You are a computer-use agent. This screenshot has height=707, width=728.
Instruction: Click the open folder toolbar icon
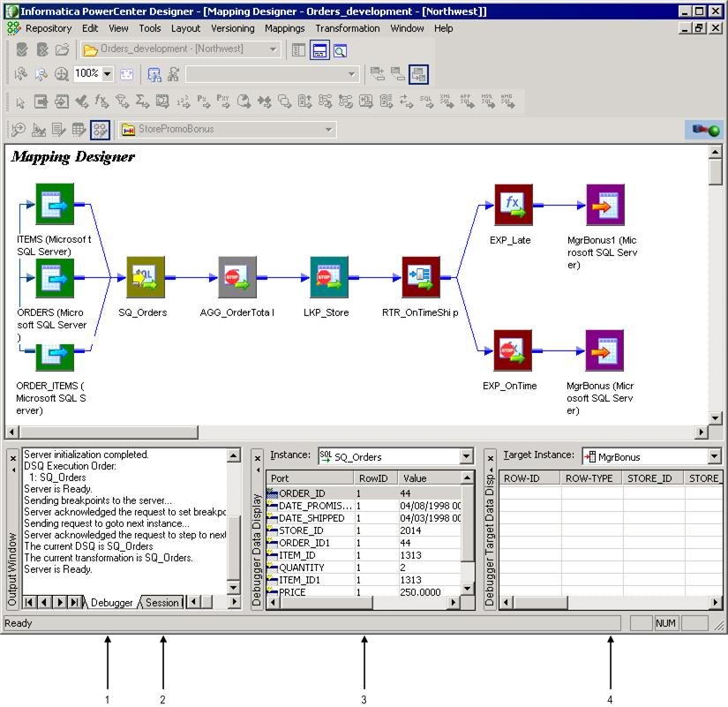point(63,49)
